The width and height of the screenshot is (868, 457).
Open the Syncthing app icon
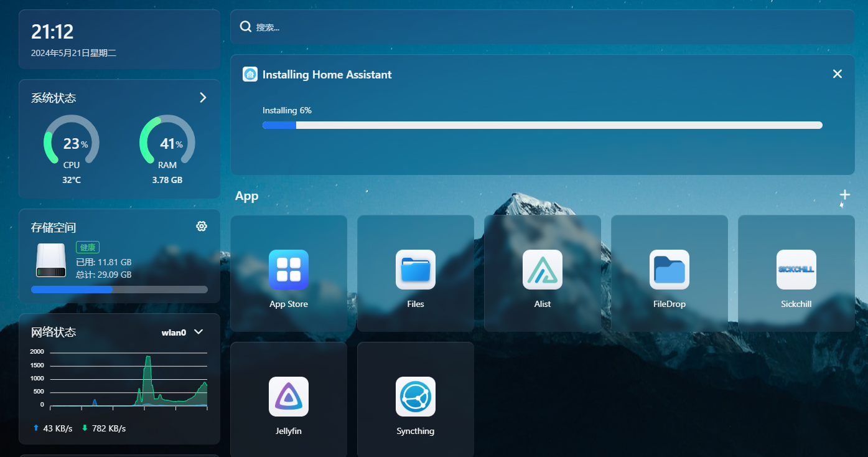(x=416, y=397)
